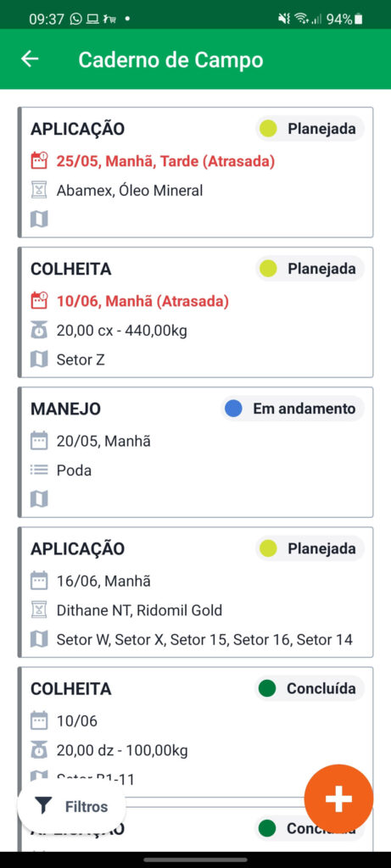Tap the Caderno de Campo title
This screenshot has height=868, width=391.
pos(170,60)
